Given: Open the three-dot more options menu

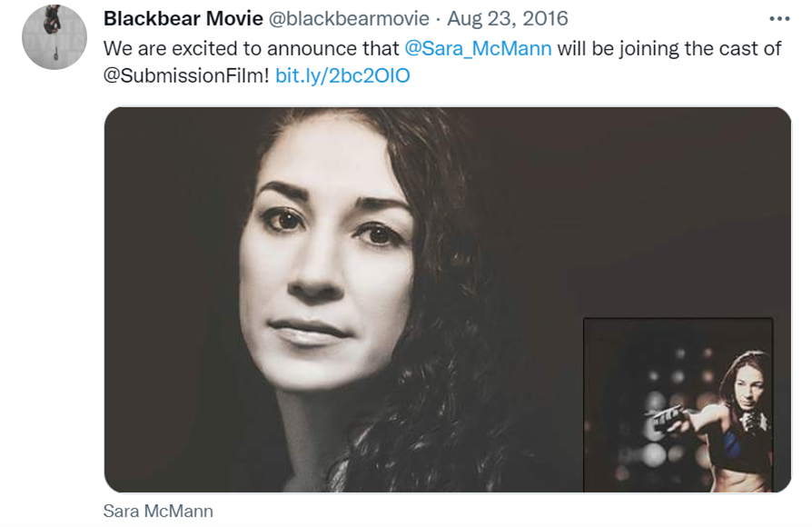Looking at the screenshot, I should pos(779,19).
